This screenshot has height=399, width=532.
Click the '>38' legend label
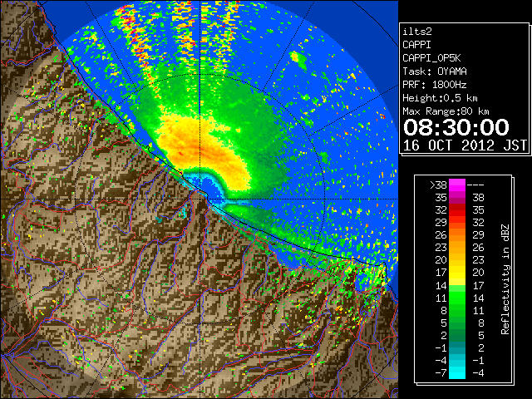point(438,185)
